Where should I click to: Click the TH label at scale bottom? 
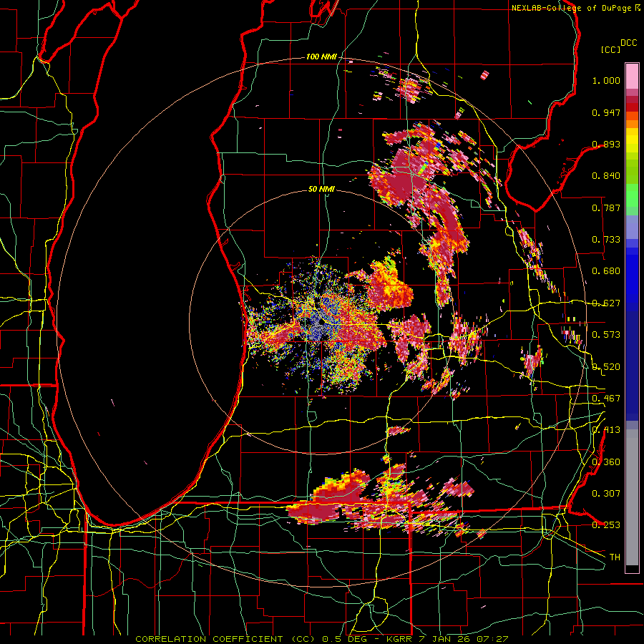coord(615,557)
